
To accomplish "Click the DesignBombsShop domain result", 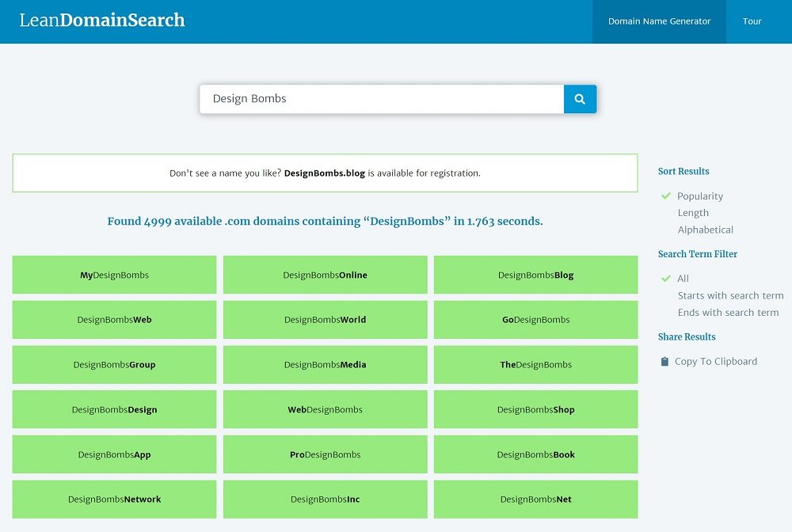I will tap(535, 410).
